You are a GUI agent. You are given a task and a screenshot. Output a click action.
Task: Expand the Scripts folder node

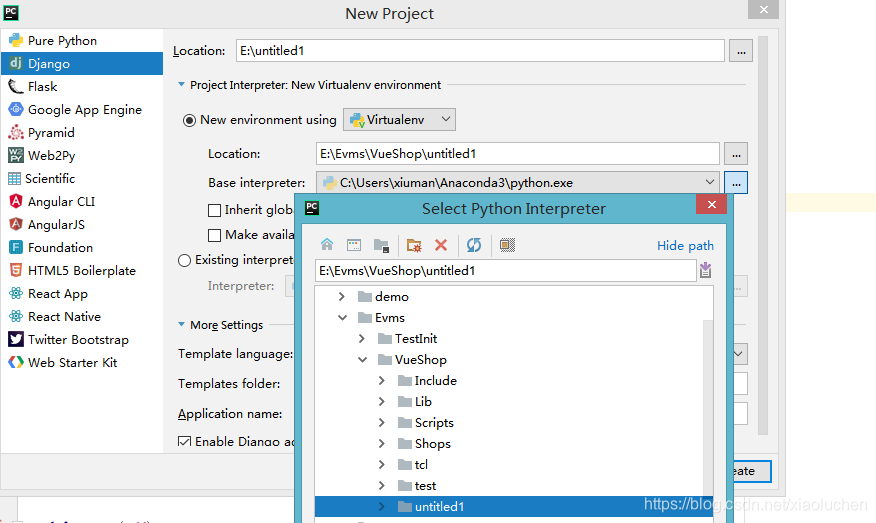[x=382, y=422]
